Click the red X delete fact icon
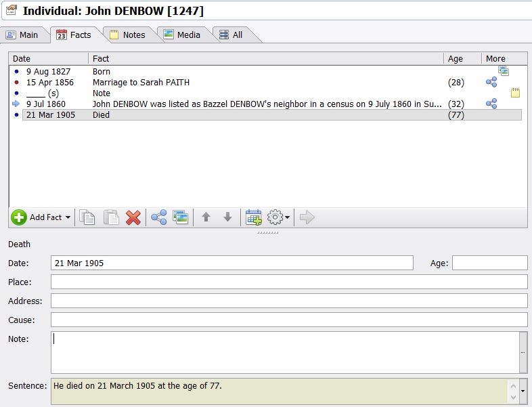The height and width of the screenshot is (407, 532). [133, 217]
